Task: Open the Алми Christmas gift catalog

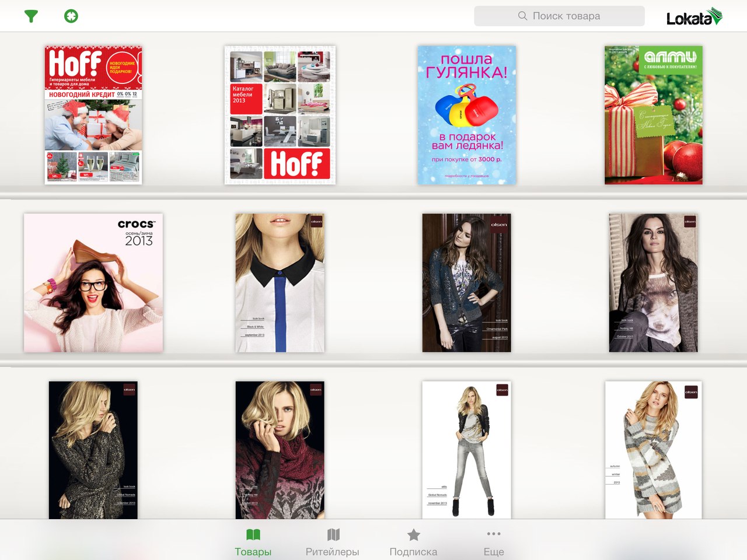Action: point(654,115)
